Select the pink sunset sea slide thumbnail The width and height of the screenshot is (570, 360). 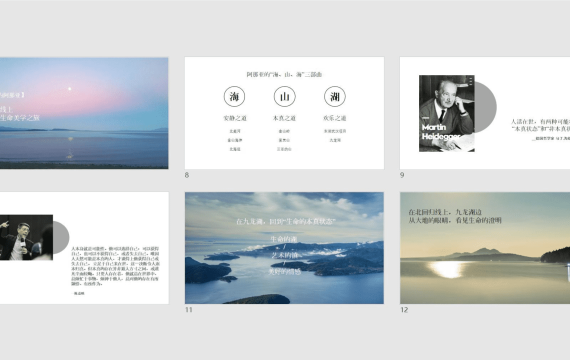pos(84,113)
